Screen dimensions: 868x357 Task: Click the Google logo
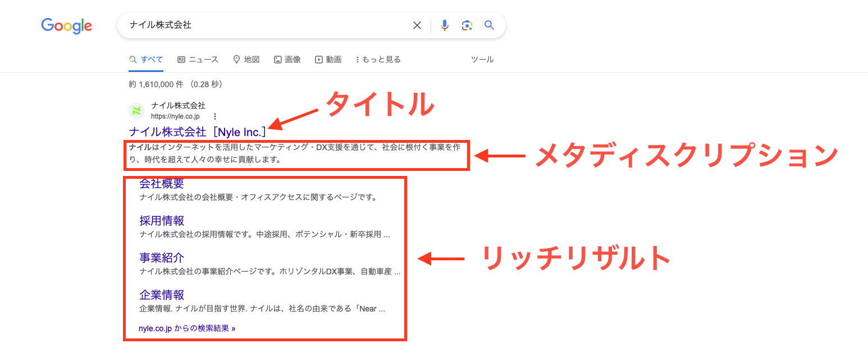(x=66, y=25)
